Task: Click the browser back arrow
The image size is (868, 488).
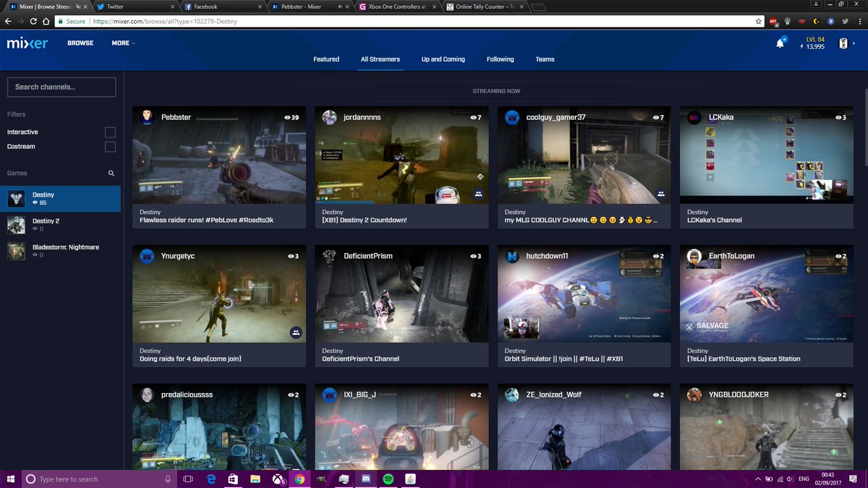Action: (x=8, y=22)
